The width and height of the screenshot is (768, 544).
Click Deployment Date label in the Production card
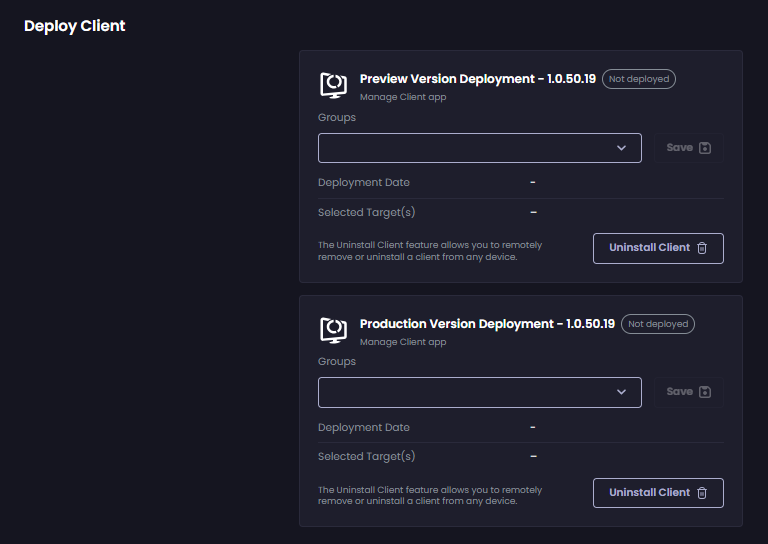(363, 427)
